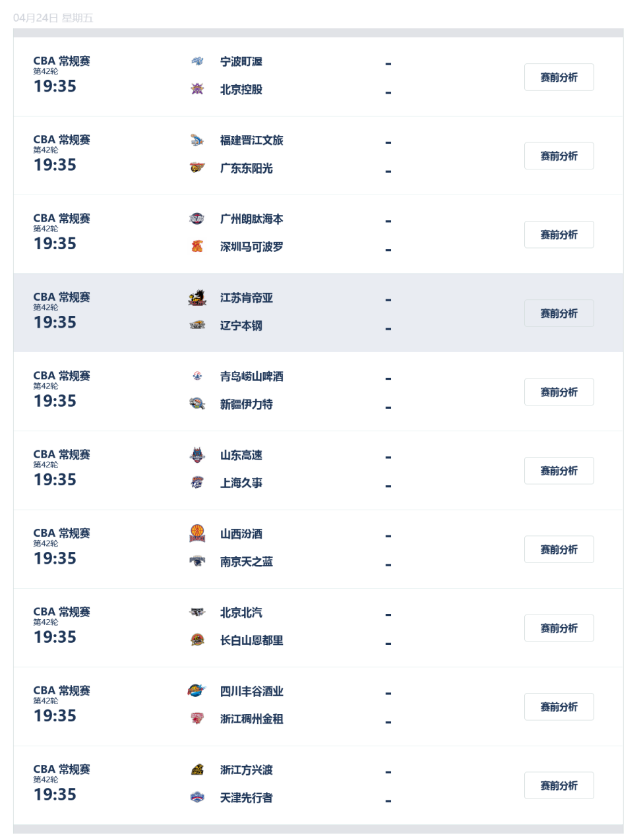
Task: Open the 福建晋江文旅 team name link
Action: (x=251, y=140)
